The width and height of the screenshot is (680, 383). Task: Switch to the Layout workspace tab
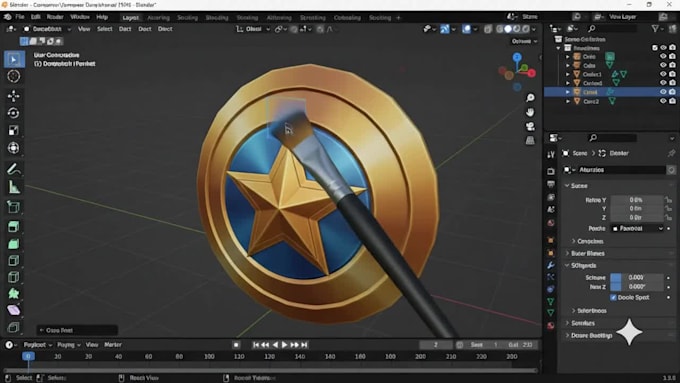(x=130, y=18)
